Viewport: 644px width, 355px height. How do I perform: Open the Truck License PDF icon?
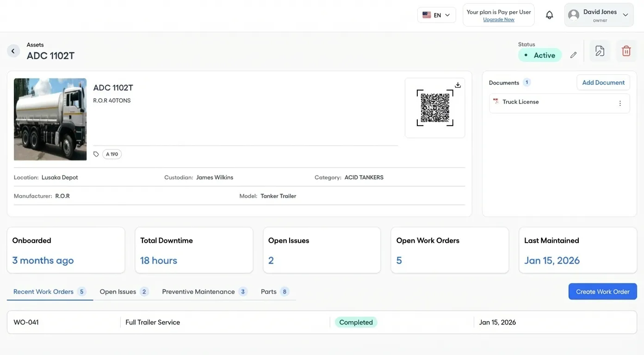tap(495, 102)
